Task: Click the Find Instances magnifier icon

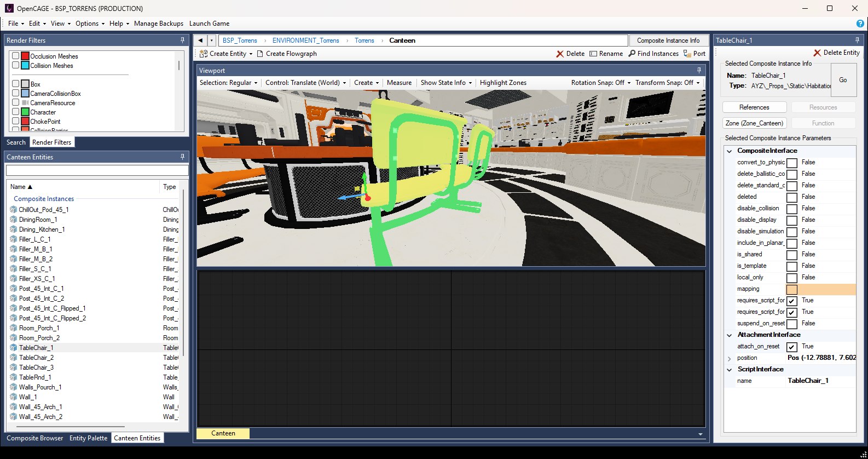Action: (632, 54)
